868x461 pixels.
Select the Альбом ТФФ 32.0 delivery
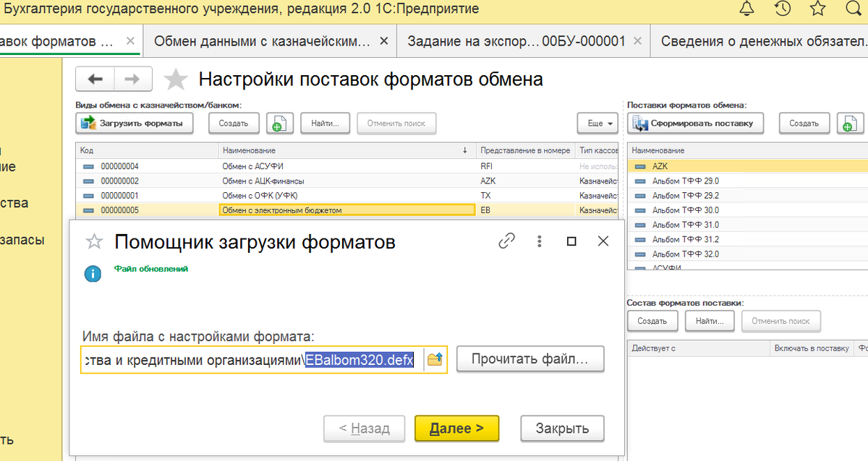[x=747, y=254]
